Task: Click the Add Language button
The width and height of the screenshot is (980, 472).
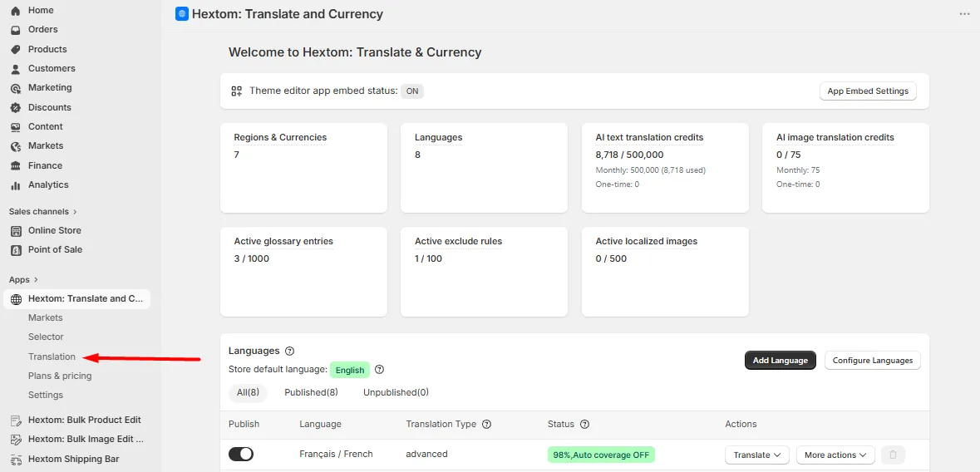Action: click(x=780, y=360)
